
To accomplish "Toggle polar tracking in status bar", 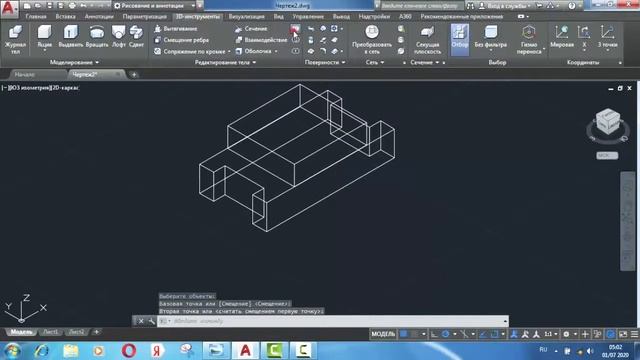I will 445,334.
